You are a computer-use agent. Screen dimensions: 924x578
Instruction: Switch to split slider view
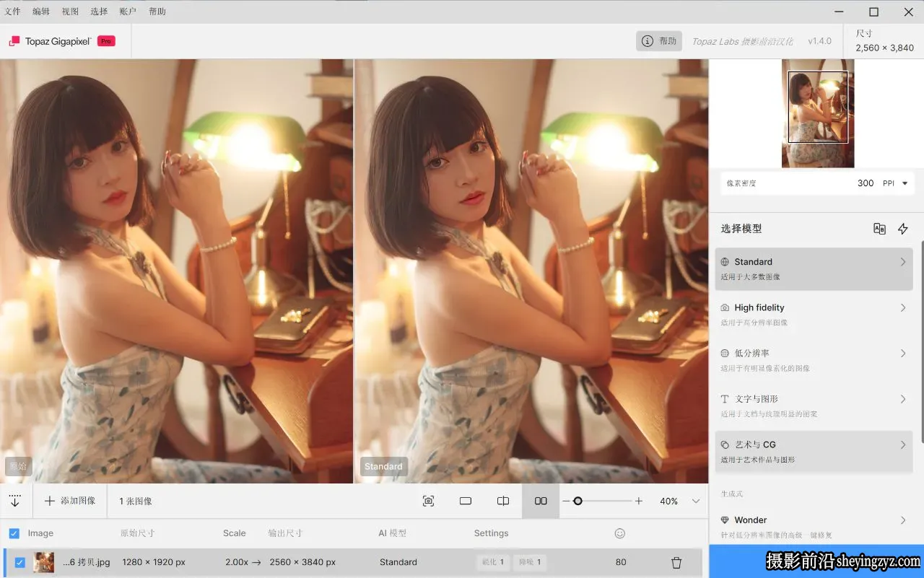tap(503, 501)
